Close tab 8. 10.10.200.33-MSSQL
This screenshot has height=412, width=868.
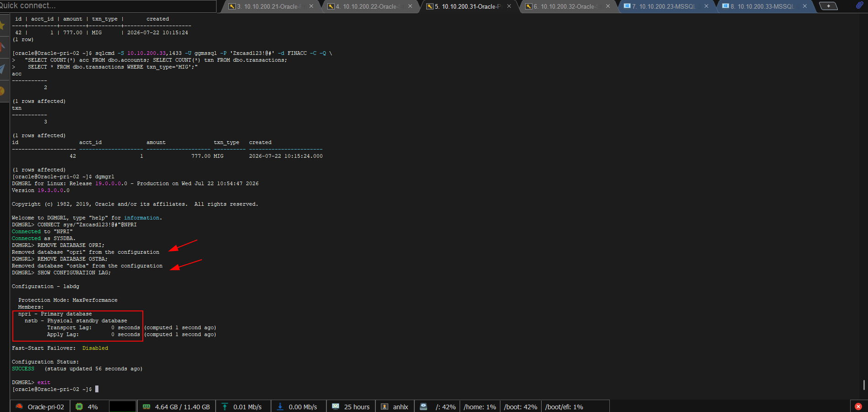(x=805, y=6)
